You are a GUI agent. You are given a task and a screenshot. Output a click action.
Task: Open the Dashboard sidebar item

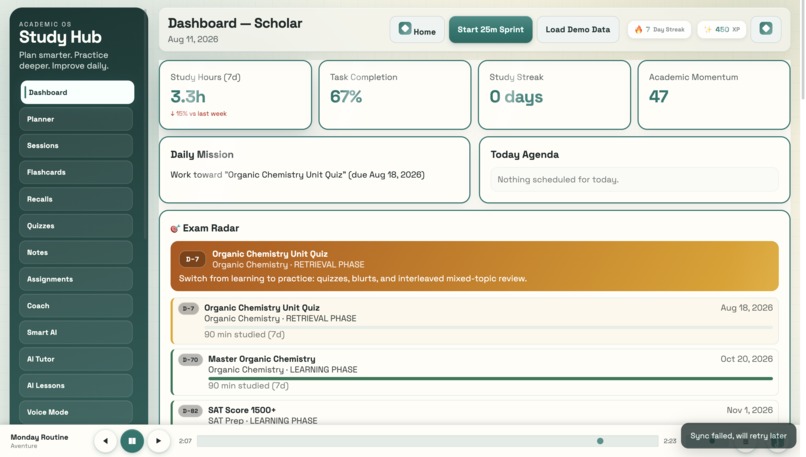pyautogui.click(x=77, y=93)
